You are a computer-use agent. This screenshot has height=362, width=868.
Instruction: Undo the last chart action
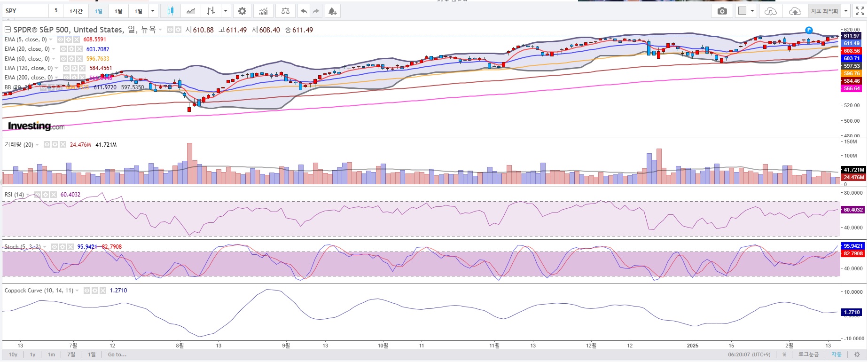click(304, 11)
